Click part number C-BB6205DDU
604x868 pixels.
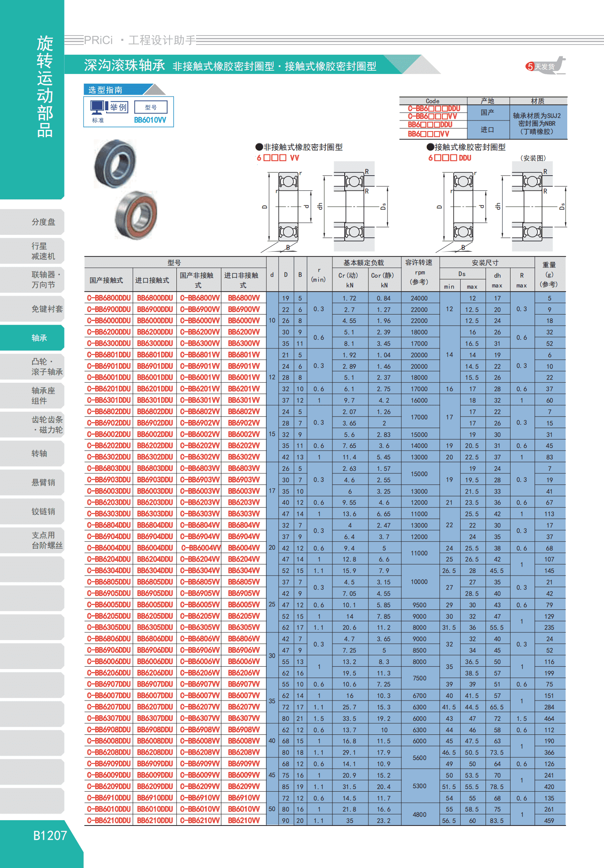click(109, 616)
